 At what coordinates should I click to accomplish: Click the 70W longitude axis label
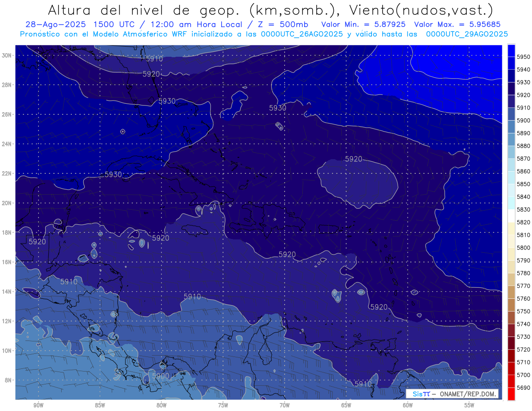(285, 406)
